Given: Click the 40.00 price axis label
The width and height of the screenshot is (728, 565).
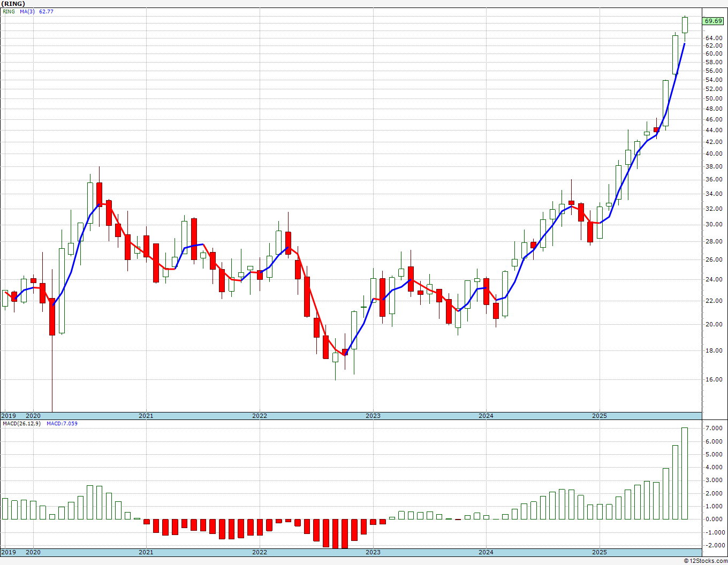Looking at the screenshot, I should coord(714,154).
